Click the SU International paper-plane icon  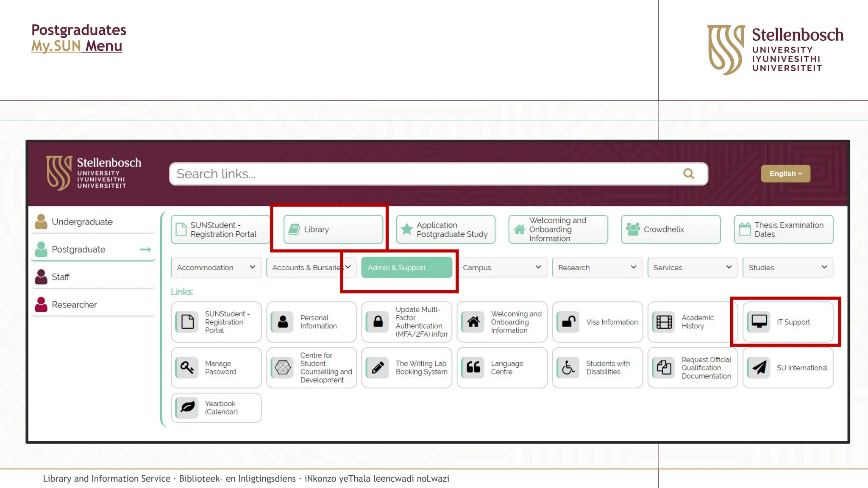point(759,367)
